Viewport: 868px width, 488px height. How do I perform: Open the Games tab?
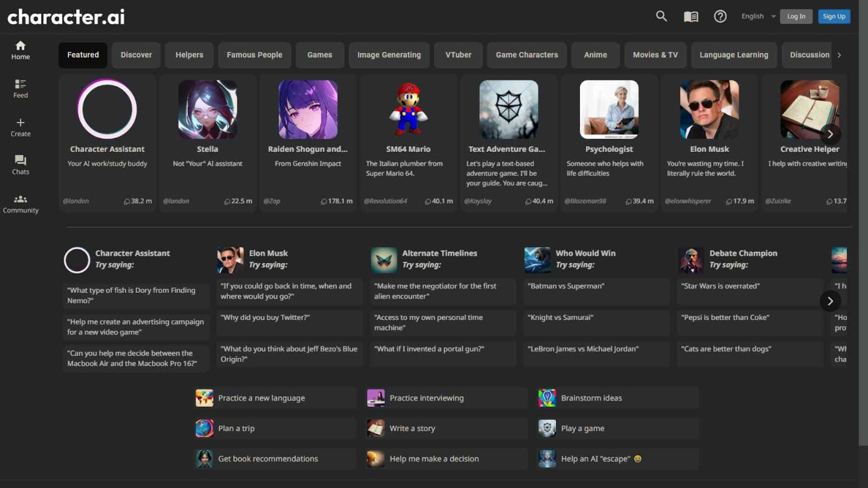point(320,55)
